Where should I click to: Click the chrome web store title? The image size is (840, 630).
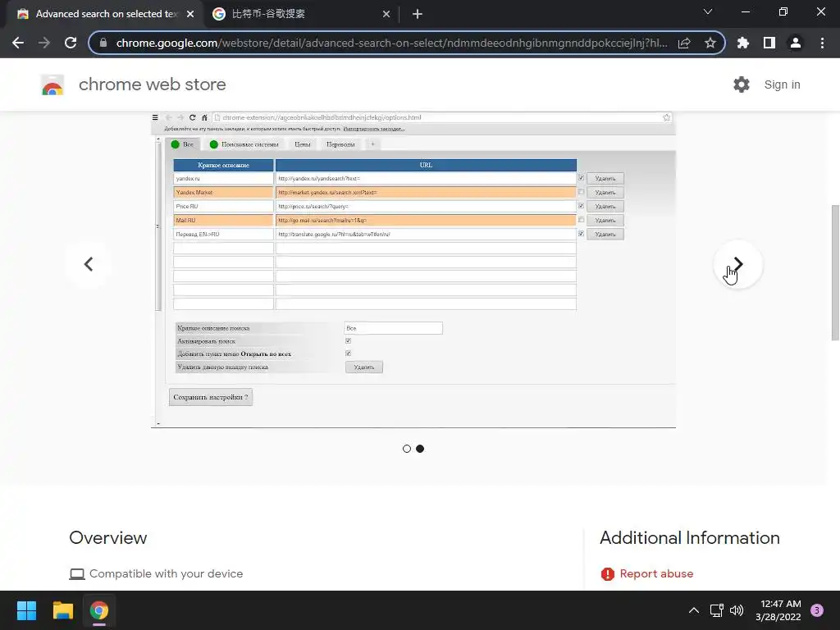pos(152,84)
